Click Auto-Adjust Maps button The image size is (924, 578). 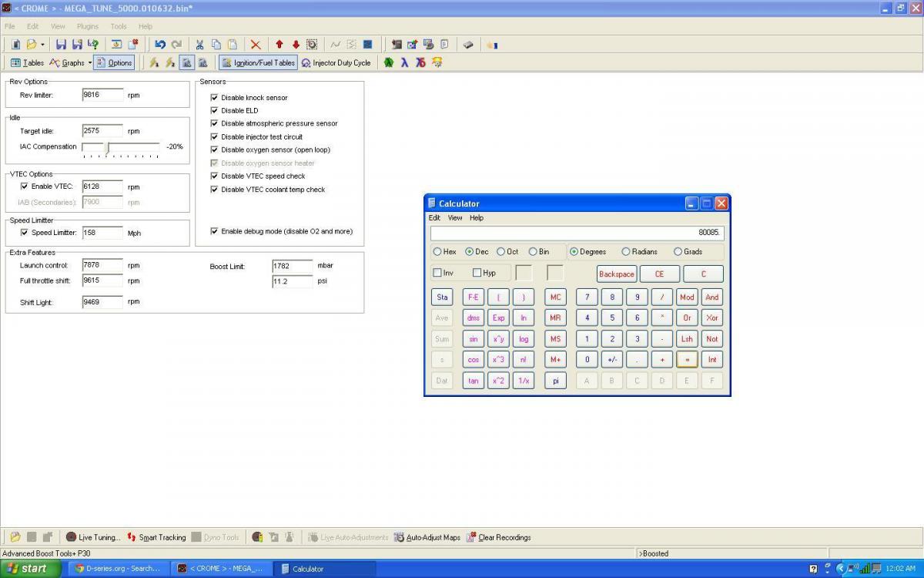click(x=427, y=537)
